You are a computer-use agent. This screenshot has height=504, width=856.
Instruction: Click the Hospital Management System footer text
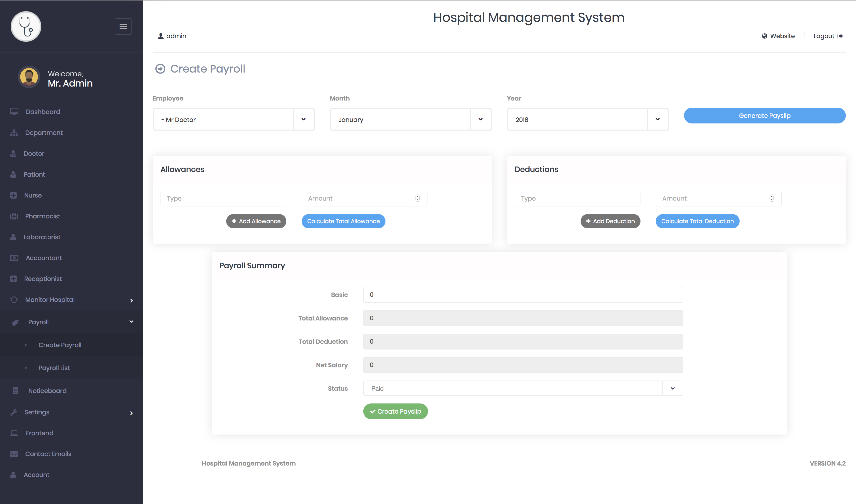tap(249, 464)
